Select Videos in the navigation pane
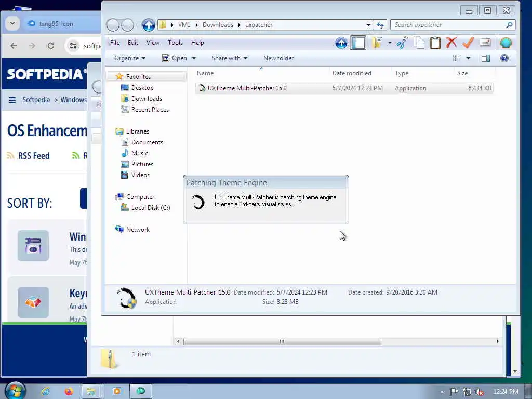Image resolution: width=532 pixels, height=399 pixels. coord(140,175)
